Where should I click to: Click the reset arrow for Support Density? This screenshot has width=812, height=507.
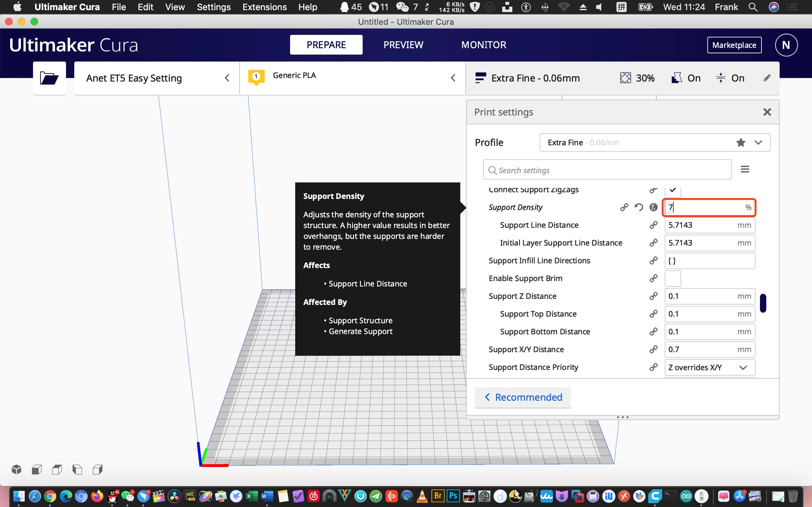pos(639,207)
